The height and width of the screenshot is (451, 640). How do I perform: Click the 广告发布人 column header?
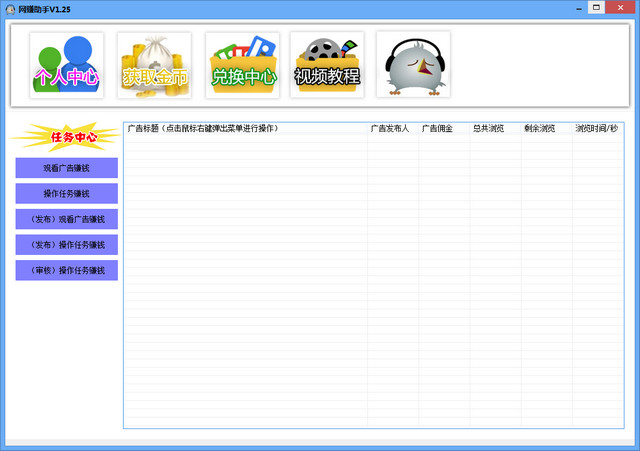(392, 129)
